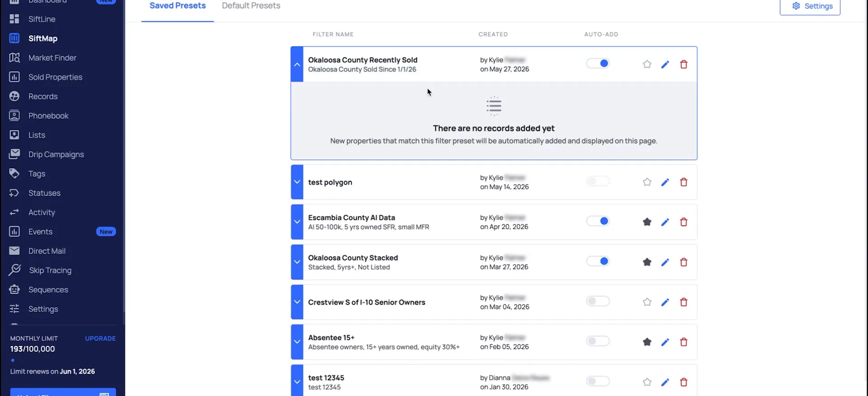Delete the Escambia County AI Data preset
The height and width of the screenshot is (396, 868).
684,222
